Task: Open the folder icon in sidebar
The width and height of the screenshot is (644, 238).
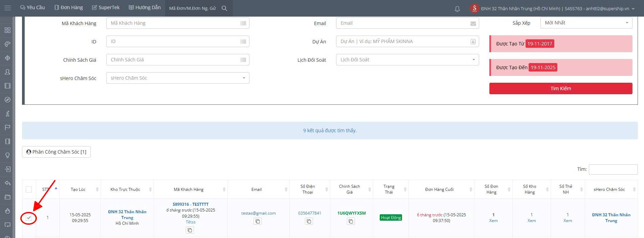Action: click(x=7, y=197)
